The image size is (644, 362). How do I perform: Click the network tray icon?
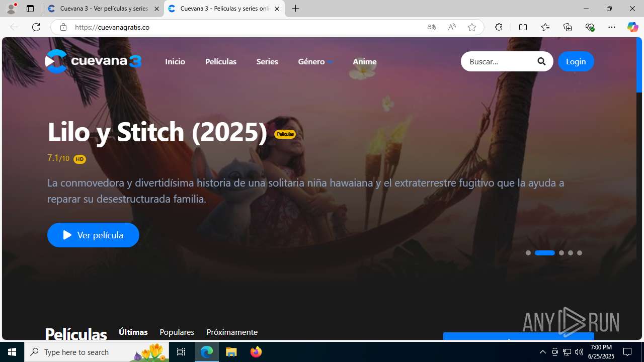tap(567, 352)
